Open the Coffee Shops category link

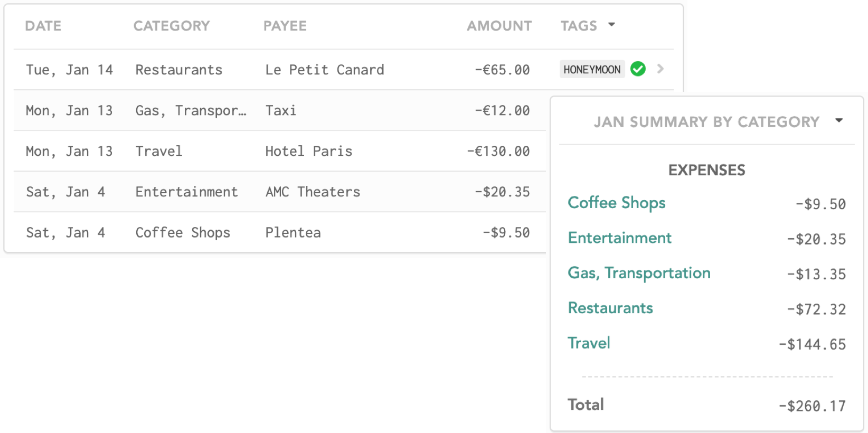(616, 203)
